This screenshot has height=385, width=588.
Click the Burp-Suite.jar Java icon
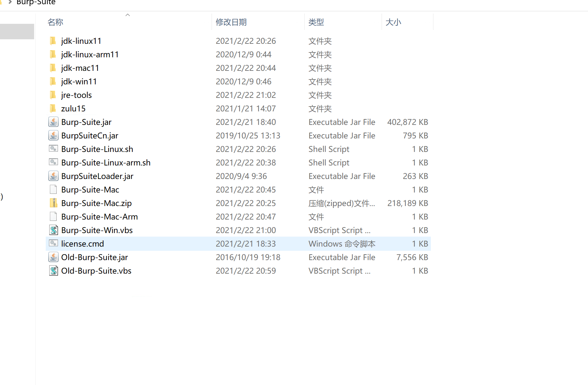(53, 122)
